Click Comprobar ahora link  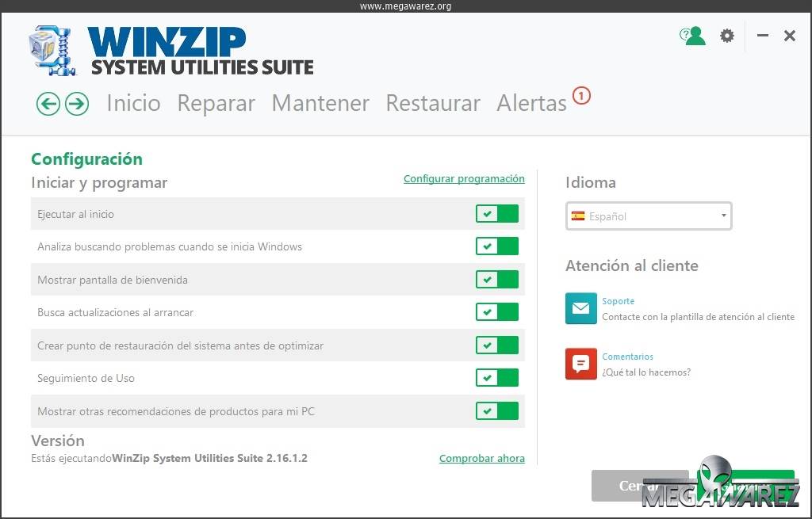click(x=482, y=459)
